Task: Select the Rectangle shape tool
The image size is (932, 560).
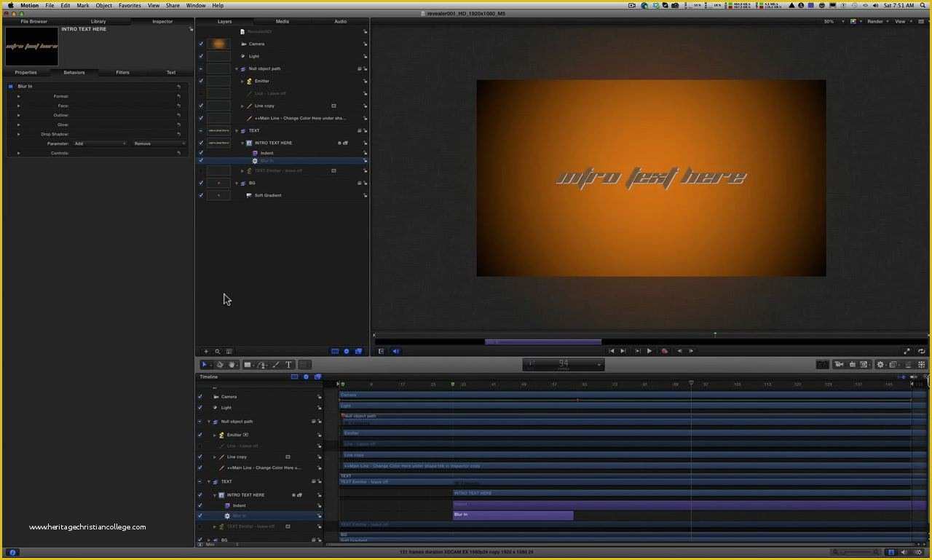Action: coord(248,364)
